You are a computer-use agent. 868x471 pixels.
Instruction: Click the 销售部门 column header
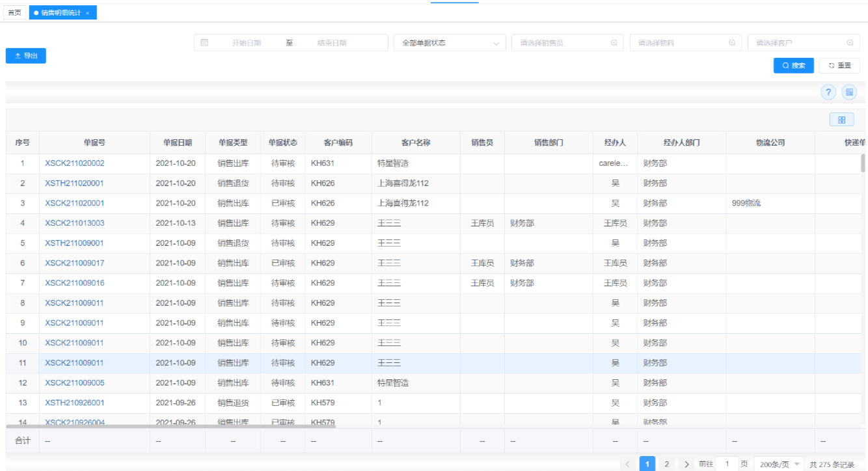pos(549,142)
